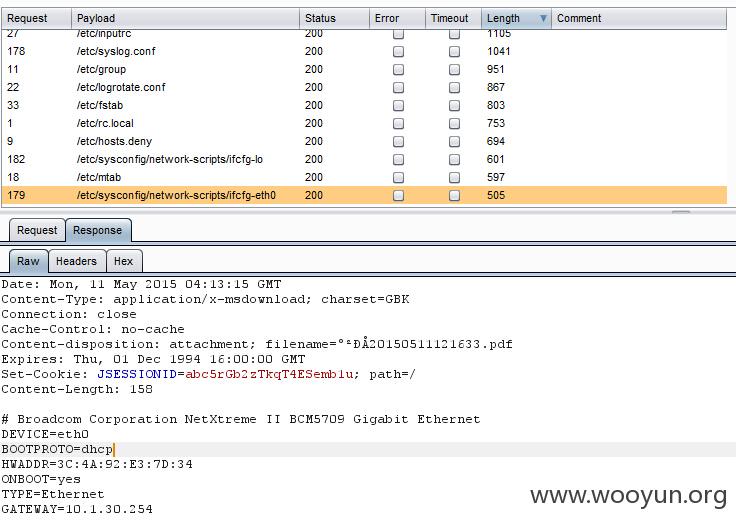The image size is (736, 524).
Task: Toggle Timeout checkbox for ifcfg-lo row
Action: pos(454,160)
